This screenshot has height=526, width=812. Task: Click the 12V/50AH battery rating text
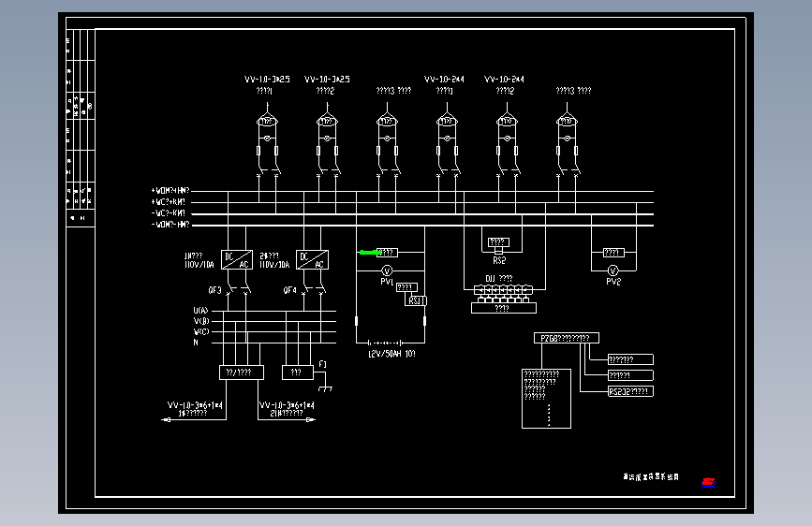[391, 354]
